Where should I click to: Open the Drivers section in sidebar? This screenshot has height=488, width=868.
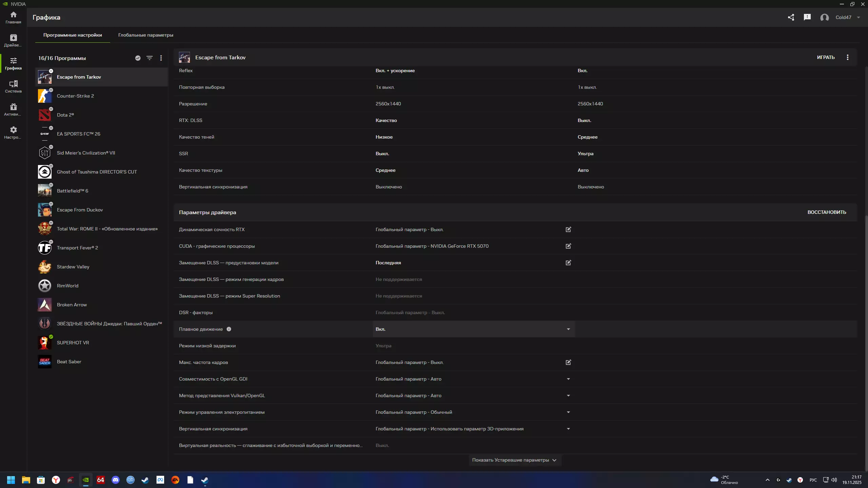[13, 40]
